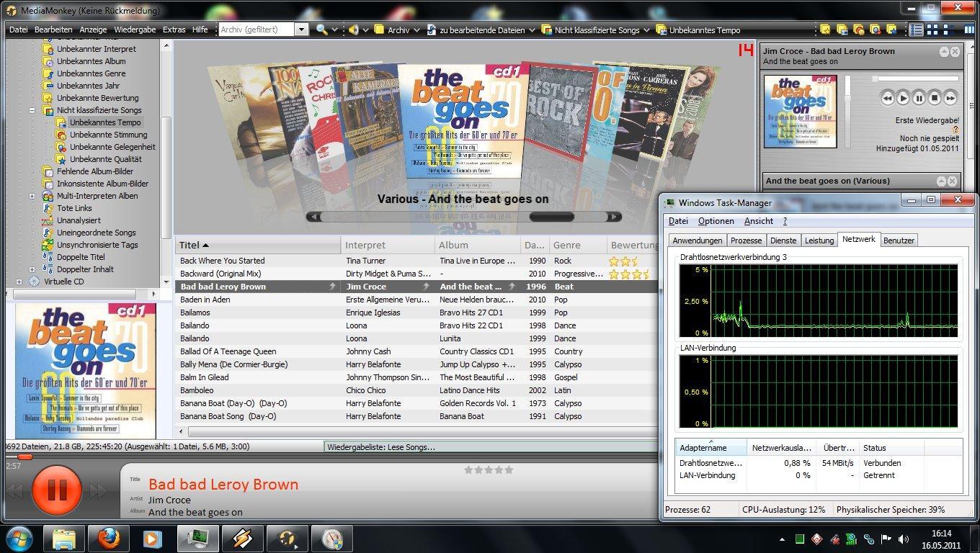
Task: Click rewind button in Now Playing panel
Action: [888, 98]
